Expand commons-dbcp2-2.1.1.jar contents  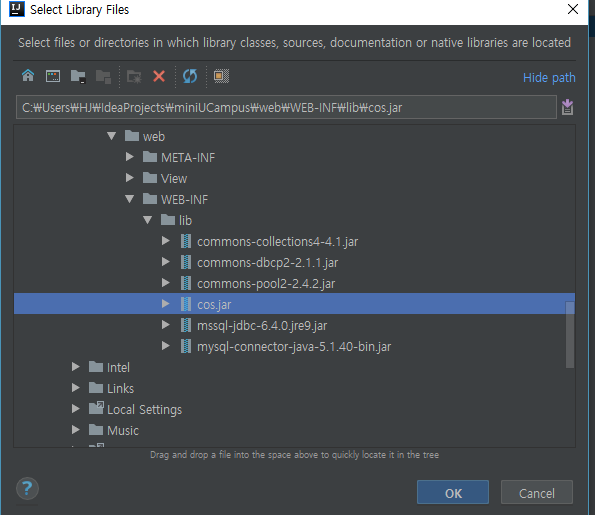[x=165, y=262]
